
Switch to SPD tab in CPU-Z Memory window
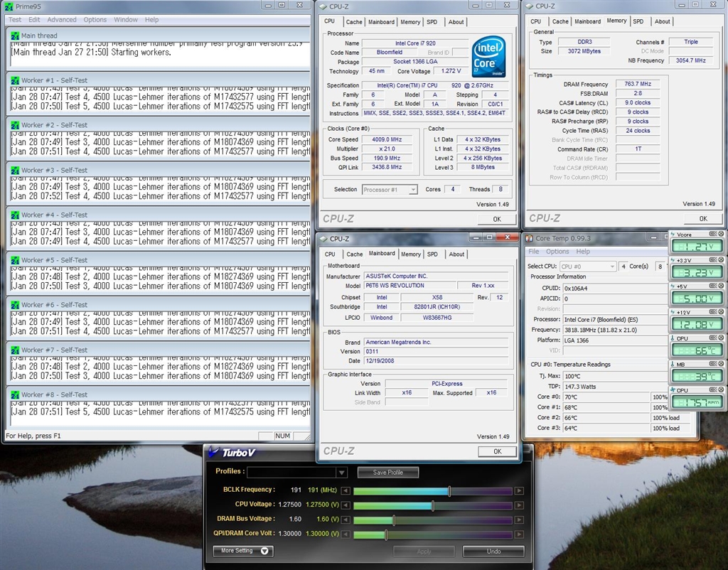coord(638,21)
